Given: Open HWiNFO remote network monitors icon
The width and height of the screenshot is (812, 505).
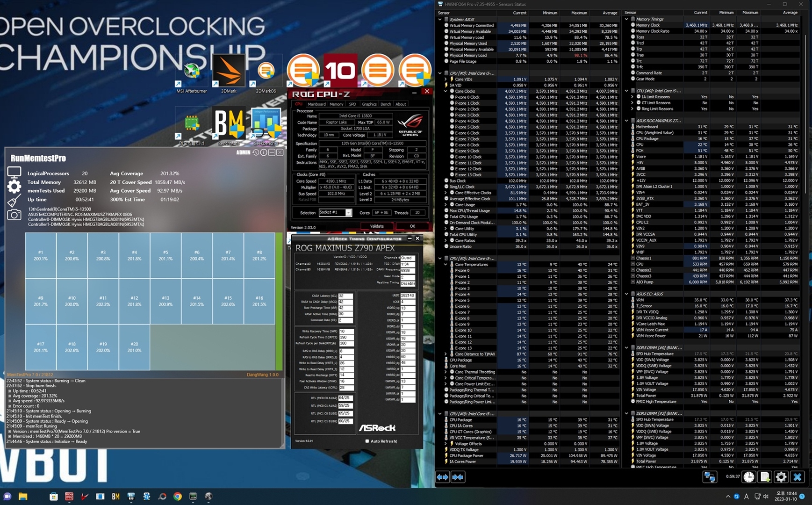Looking at the screenshot, I should point(710,477).
